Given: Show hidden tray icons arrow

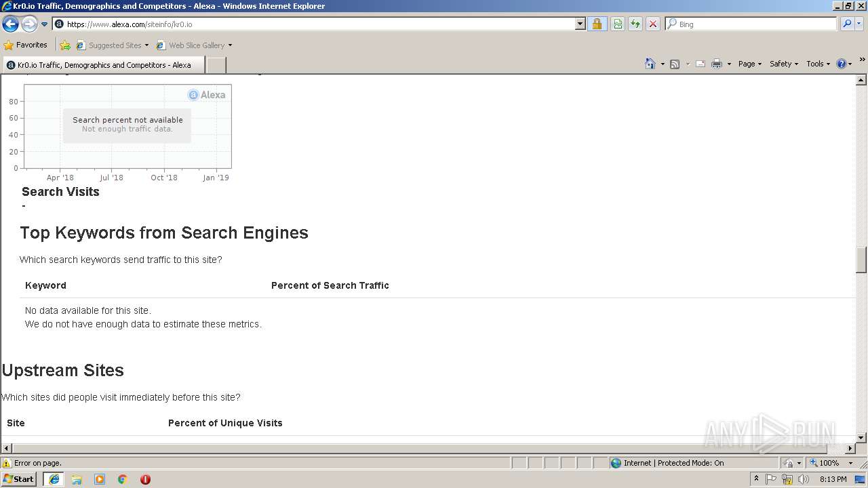Looking at the screenshot, I should pyautogui.click(x=756, y=479).
